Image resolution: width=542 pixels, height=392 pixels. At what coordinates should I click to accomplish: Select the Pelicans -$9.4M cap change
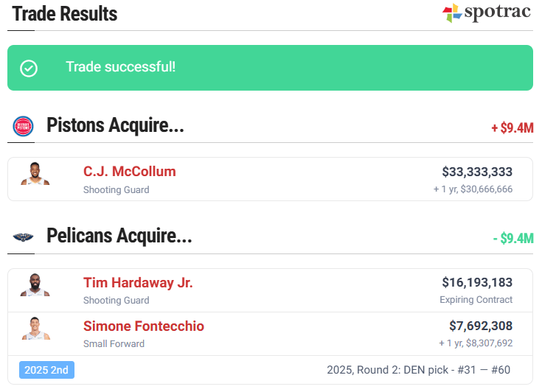pyautogui.click(x=513, y=238)
